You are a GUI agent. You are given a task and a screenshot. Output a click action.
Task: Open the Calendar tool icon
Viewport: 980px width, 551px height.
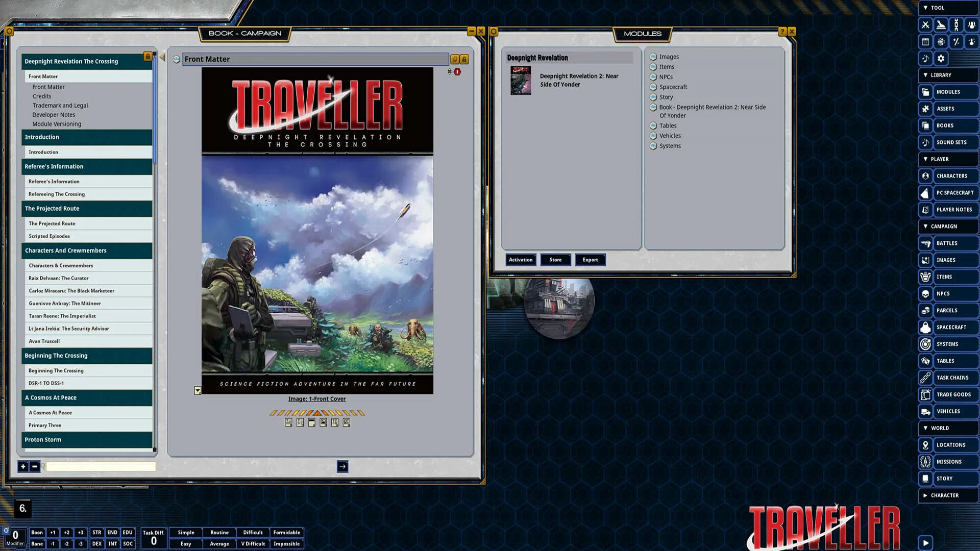(x=925, y=42)
